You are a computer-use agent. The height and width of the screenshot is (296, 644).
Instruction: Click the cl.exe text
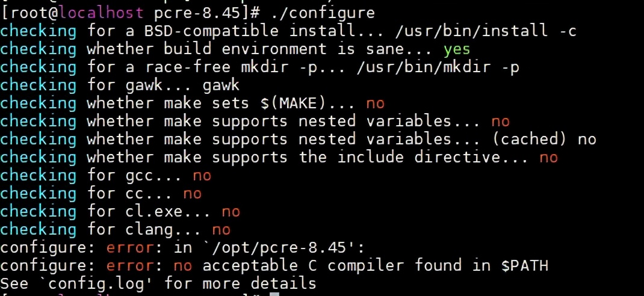[x=153, y=212]
